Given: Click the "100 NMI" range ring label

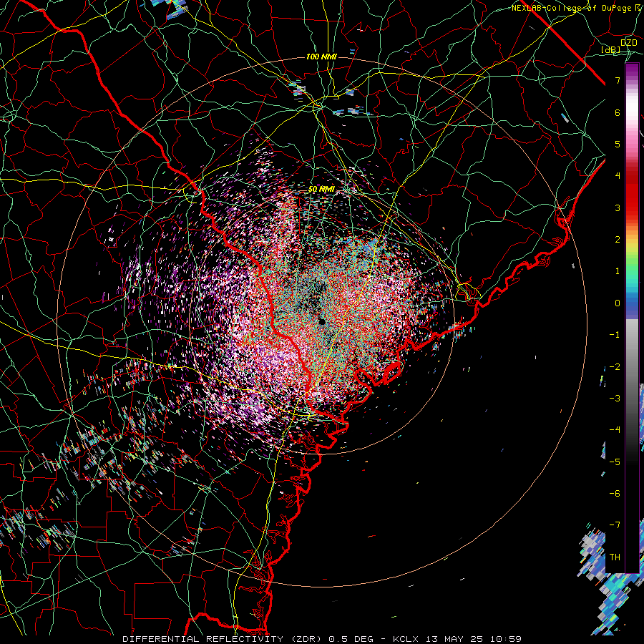Looking at the screenshot, I should point(321,57).
